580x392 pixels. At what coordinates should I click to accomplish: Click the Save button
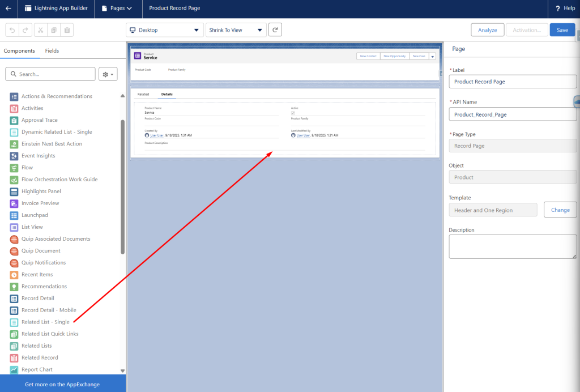pyautogui.click(x=562, y=30)
